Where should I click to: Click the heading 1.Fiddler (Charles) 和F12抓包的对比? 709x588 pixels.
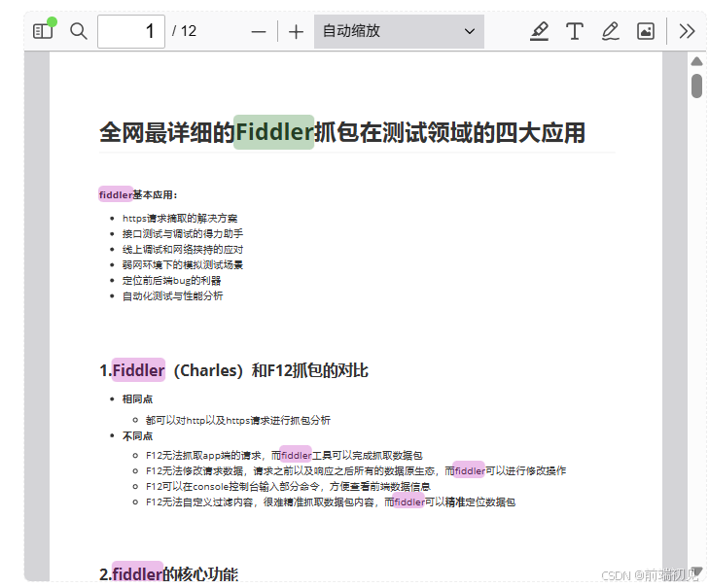click(x=233, y=370)
